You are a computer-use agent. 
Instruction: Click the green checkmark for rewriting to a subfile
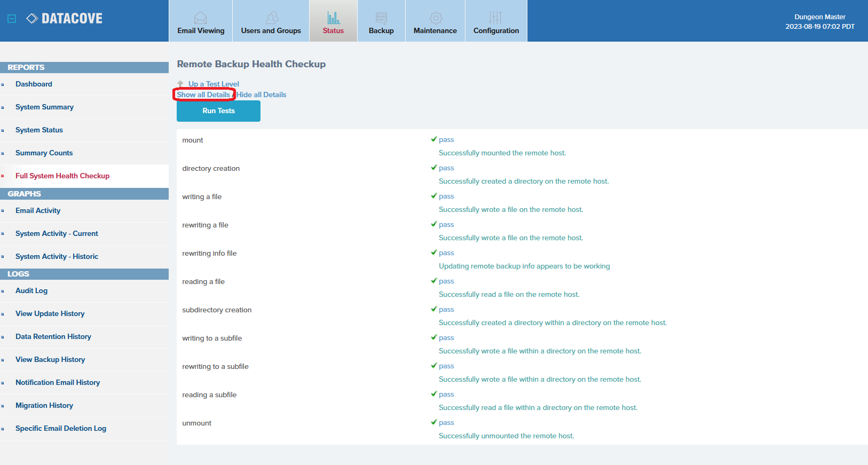coord(434,366)
